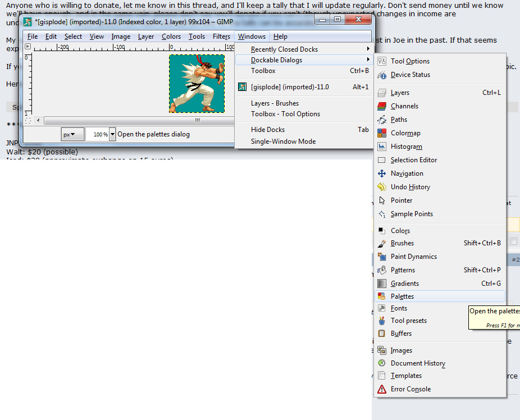Screen dimensions: 520x420
Task: Choose Toolbox from Windows menu
Action: [303, 71]
